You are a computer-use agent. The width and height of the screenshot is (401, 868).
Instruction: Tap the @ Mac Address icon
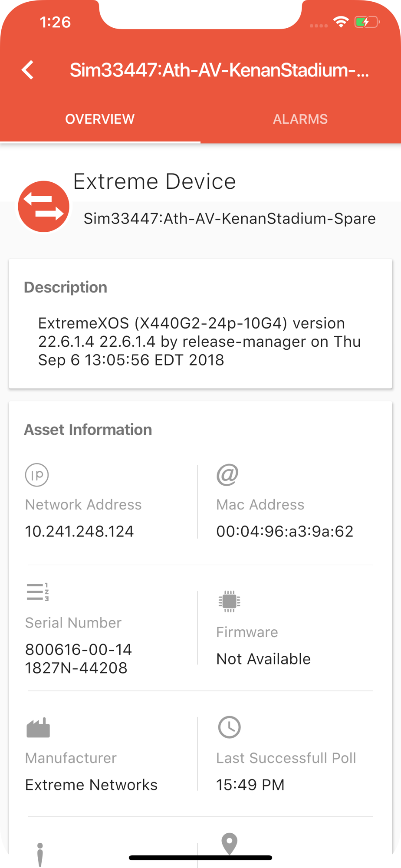(x=227, y=474)
